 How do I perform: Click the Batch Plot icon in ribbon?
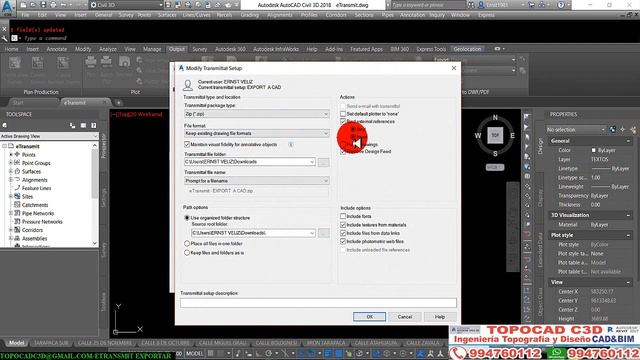[x=106, y=62]
